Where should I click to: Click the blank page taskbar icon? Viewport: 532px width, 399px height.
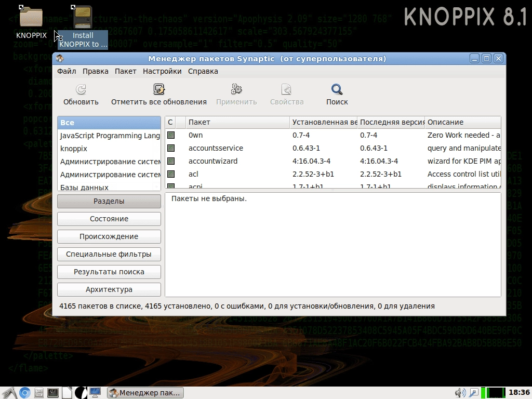click(x=67, y=393)
